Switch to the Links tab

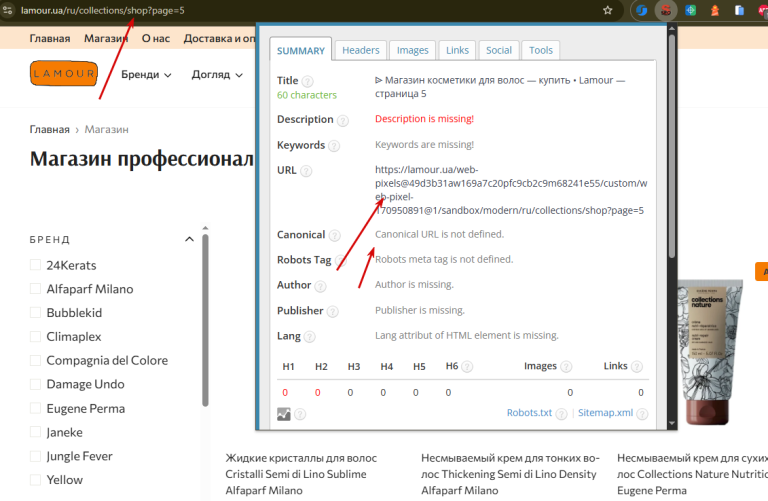(x=457, y=50)
